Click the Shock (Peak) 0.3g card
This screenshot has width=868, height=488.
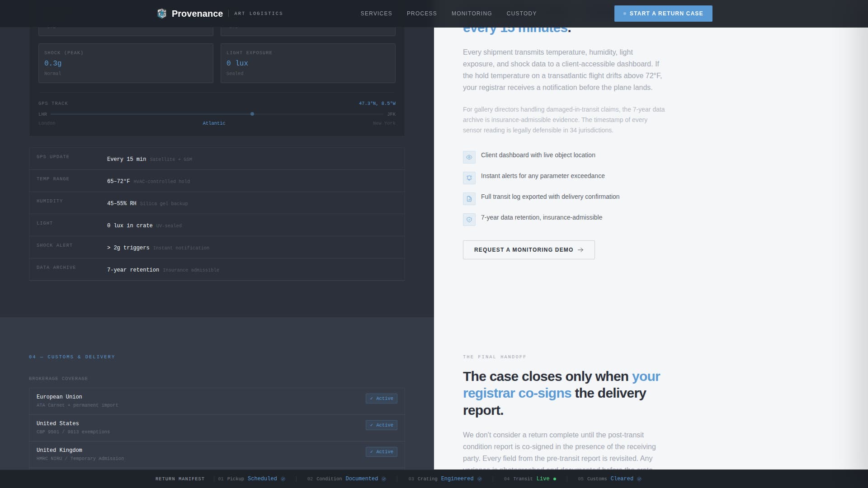tap(126, 63)
